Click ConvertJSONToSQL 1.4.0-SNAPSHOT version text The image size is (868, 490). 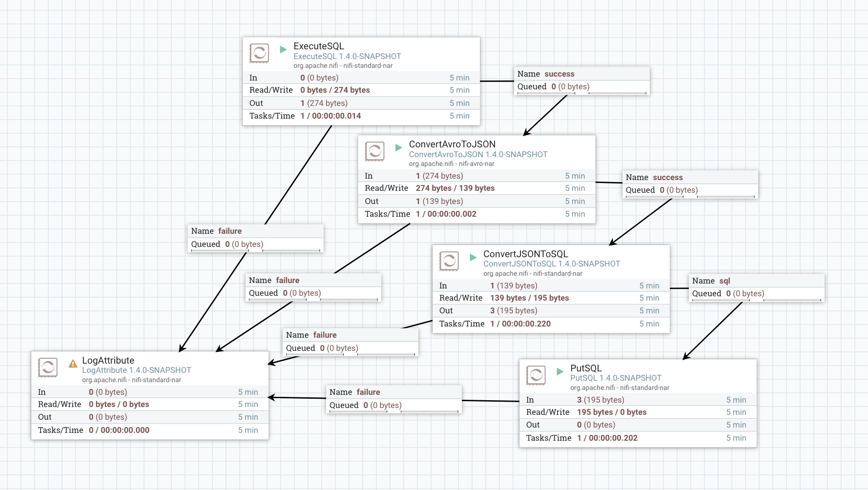tap(552, 264)
